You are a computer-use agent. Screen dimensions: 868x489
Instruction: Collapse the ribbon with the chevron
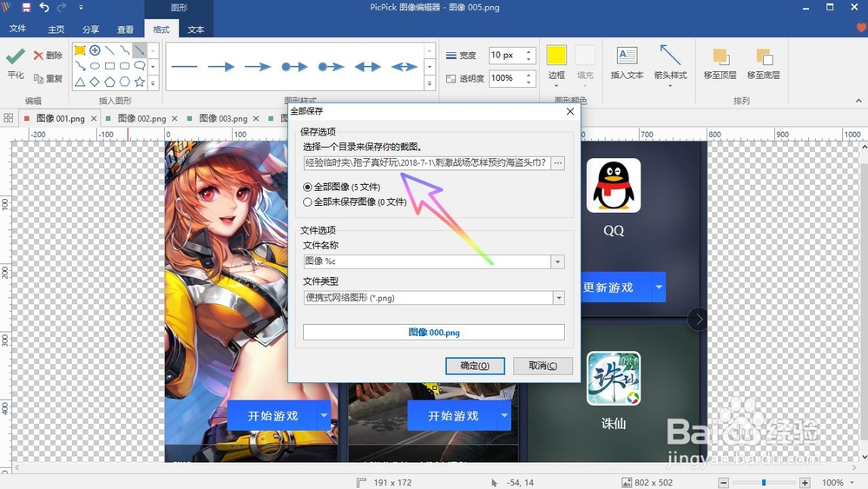click(858, 101)
